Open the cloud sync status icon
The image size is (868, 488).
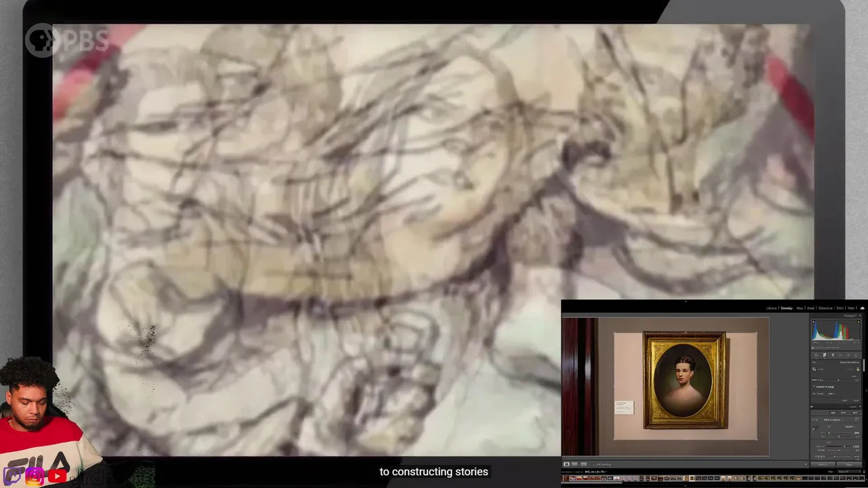point(862,308)
